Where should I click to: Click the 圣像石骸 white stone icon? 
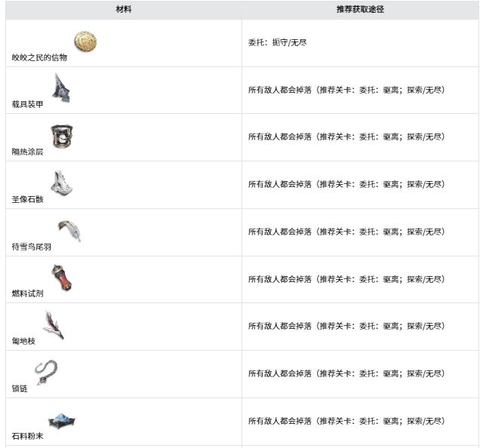point(60,183)
